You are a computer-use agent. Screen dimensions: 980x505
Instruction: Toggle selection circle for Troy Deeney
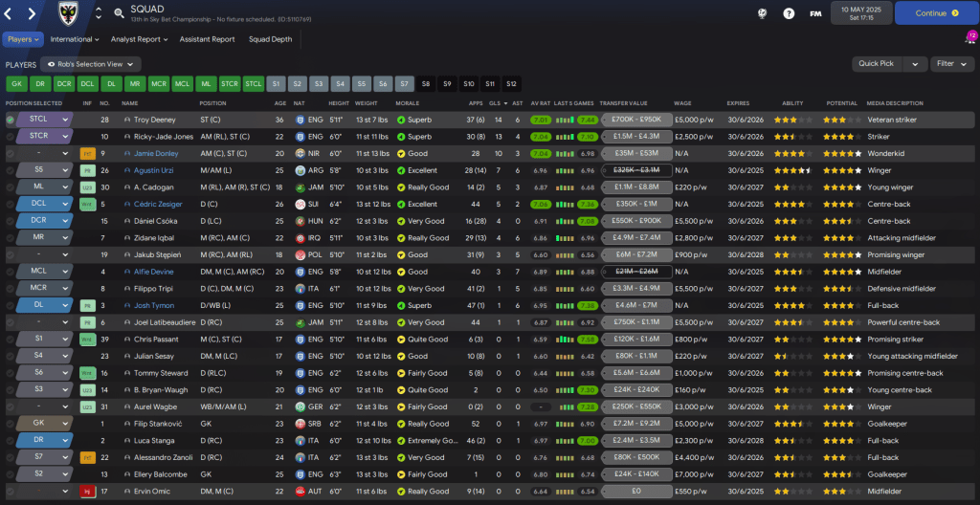[11, 120]
